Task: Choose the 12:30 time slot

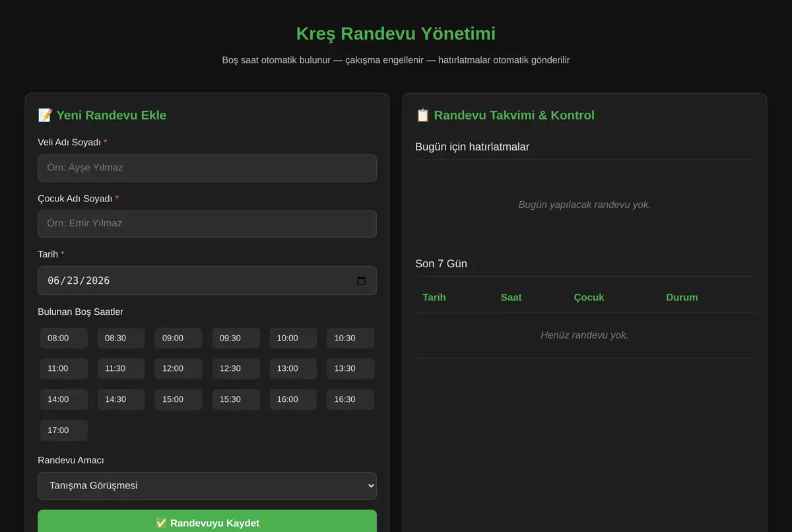Action: click(x=236, y=368)
